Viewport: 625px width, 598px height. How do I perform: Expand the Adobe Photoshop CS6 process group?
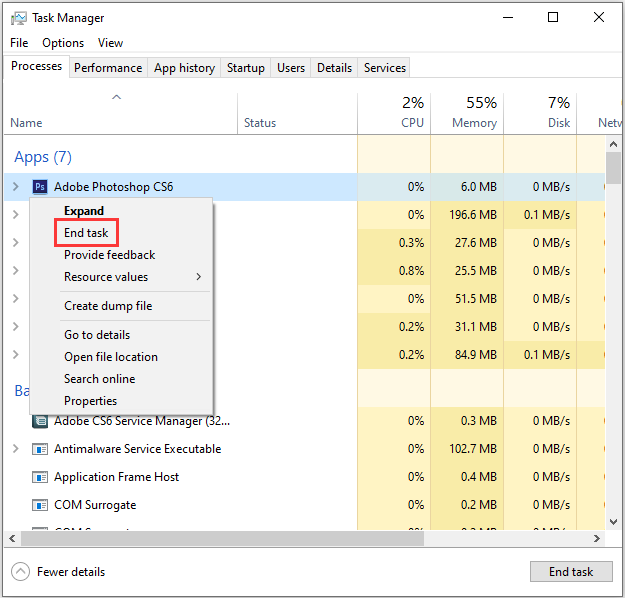(x=16, y=187)
